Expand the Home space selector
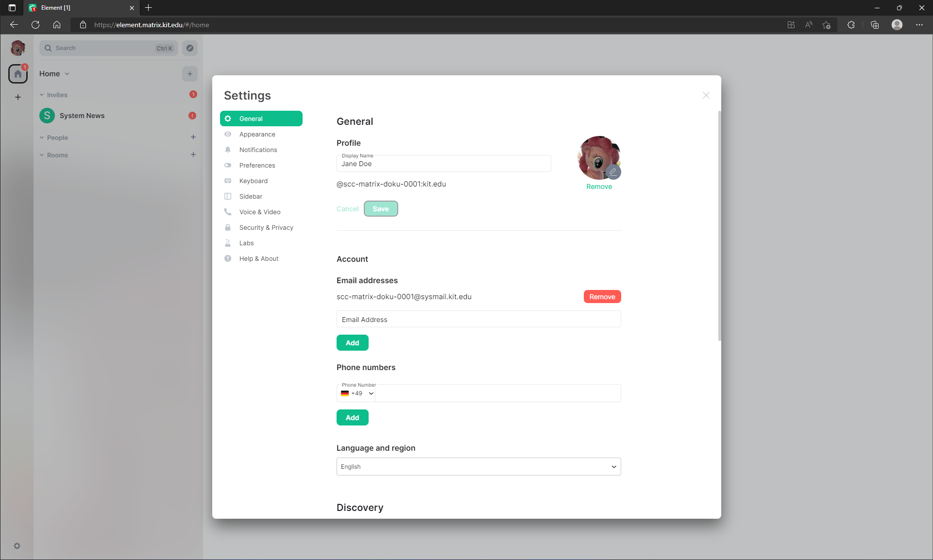The image size is (933, 560). (54, 73)
